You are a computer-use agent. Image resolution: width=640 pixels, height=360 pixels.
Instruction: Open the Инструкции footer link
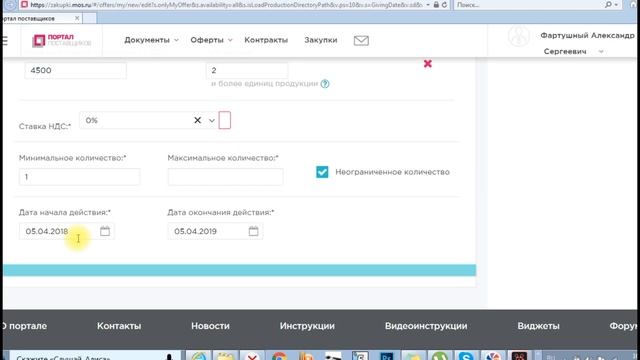[307, 326]
